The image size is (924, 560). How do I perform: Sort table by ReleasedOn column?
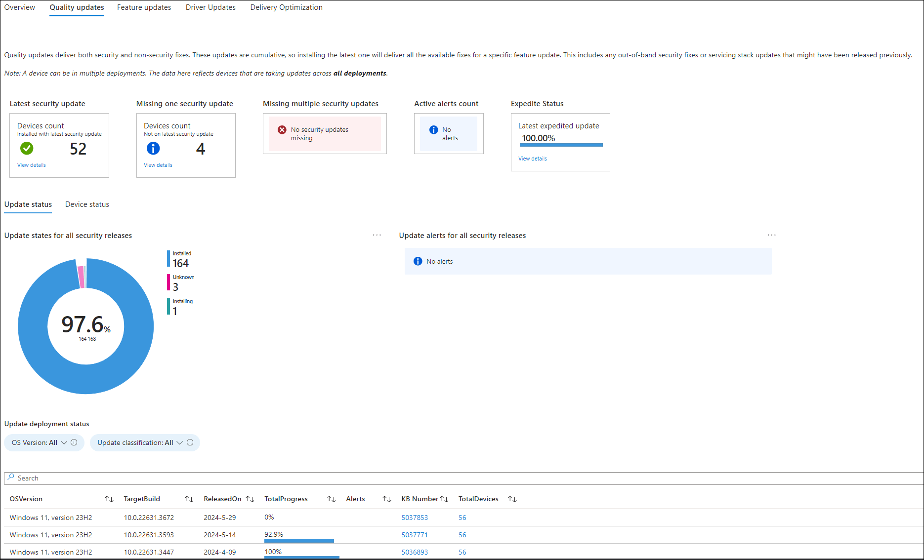pos(250,499)
